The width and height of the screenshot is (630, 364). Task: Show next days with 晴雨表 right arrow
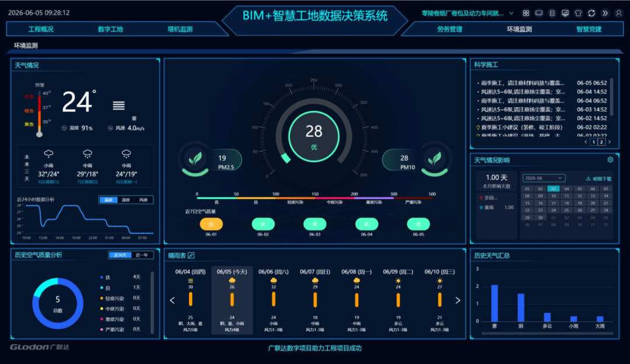pyautogui.click(x=458, y=300)
